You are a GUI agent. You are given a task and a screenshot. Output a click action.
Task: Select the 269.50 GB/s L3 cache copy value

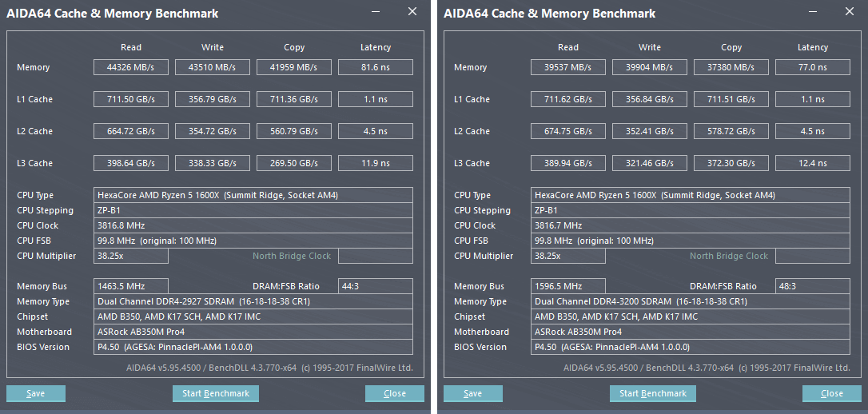point(294,163)
